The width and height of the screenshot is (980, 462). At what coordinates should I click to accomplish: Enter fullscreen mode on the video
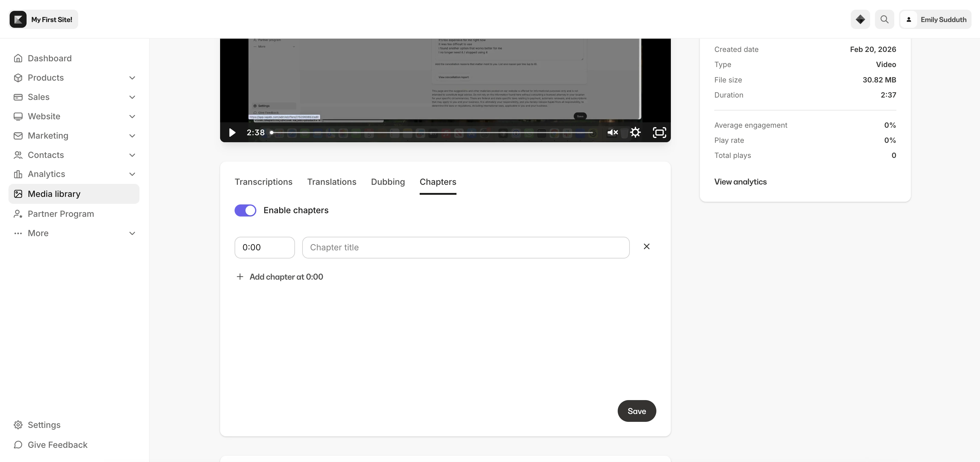[x=659, y=133]
